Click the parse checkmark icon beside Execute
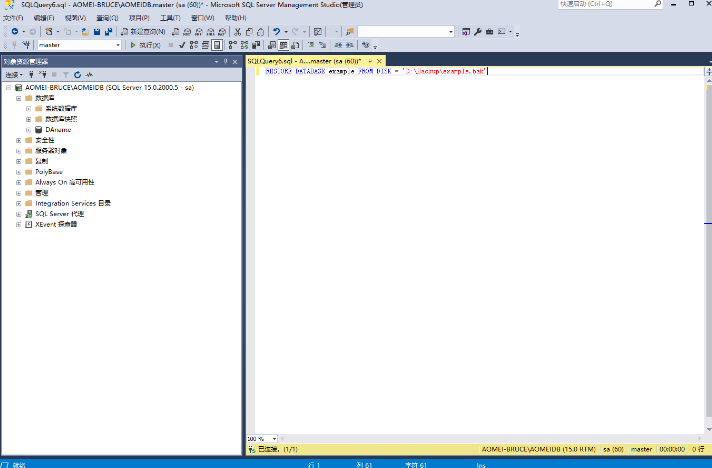Viewport: 712px width, 468px height. pos(181,45)
